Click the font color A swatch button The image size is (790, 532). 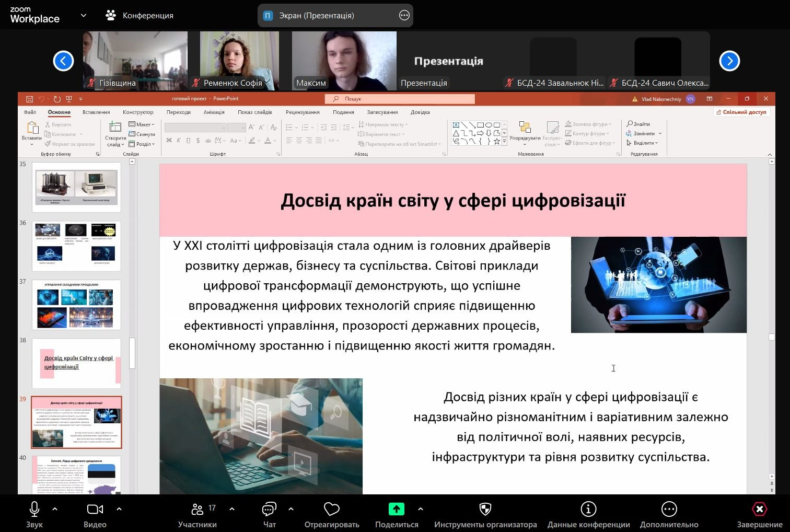click(268, 141)
